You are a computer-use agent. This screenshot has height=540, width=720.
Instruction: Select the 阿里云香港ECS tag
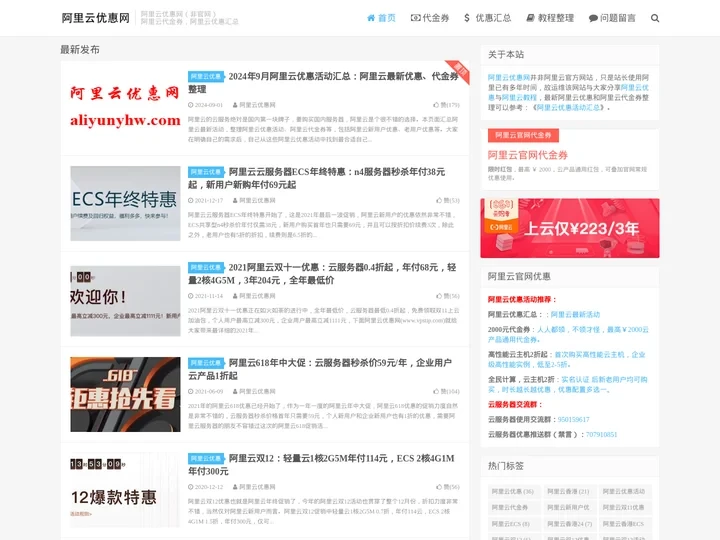[624, 523]
